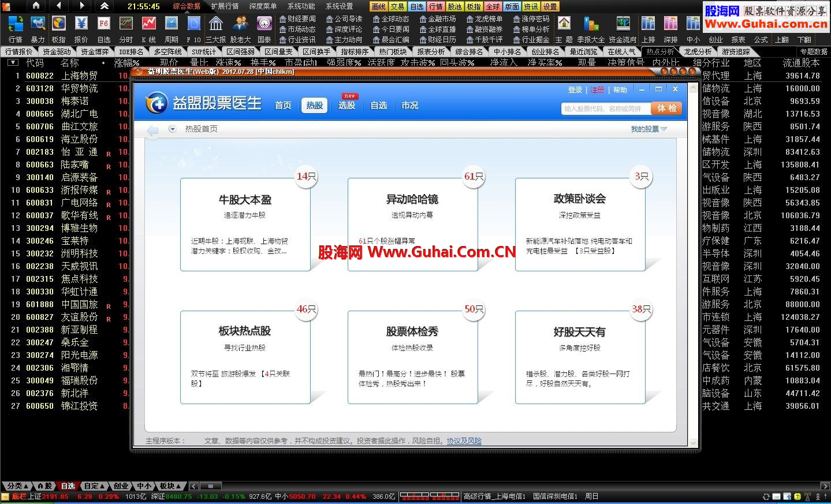Toggle the 版面 top button
This screenshot has height=504, width=831.
click(512, 6)
